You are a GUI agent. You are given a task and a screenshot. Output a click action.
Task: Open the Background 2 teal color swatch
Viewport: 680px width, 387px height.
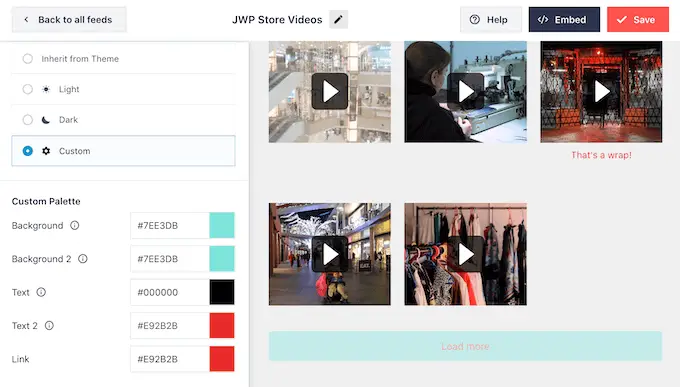point(222,259)
